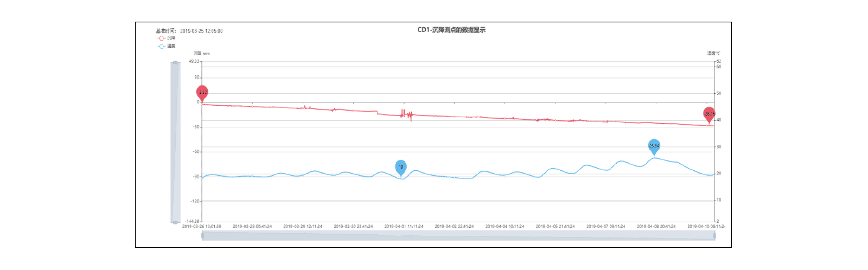Click the middle of the horizontal zoom bar
Image resolution: width=868 pixels, height=270 pixels.
(x=458, y=235)
